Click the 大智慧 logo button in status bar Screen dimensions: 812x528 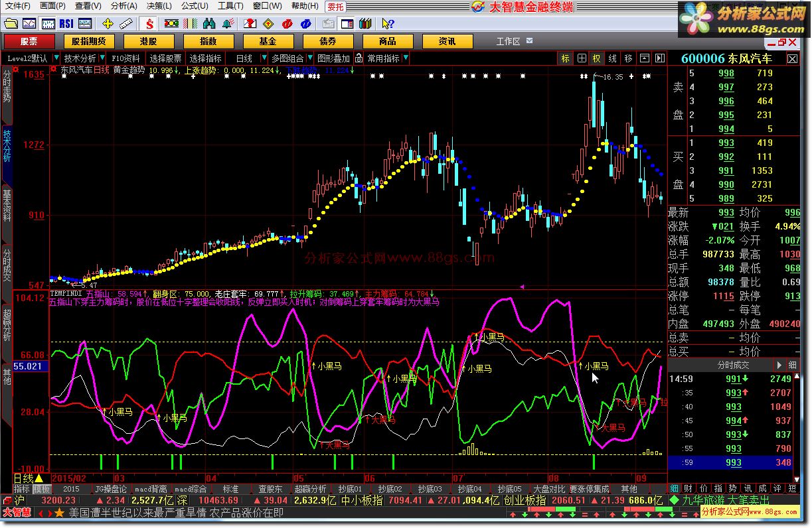(17, 512)
